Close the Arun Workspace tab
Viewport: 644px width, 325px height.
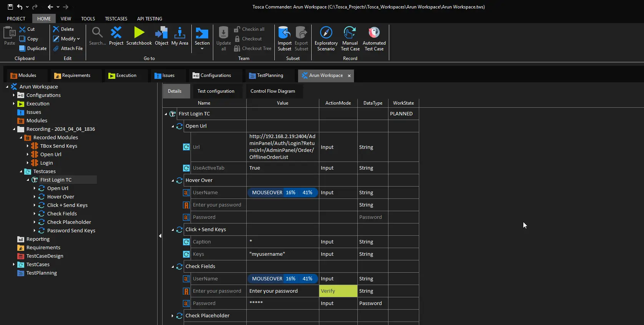tap(349, 76)
